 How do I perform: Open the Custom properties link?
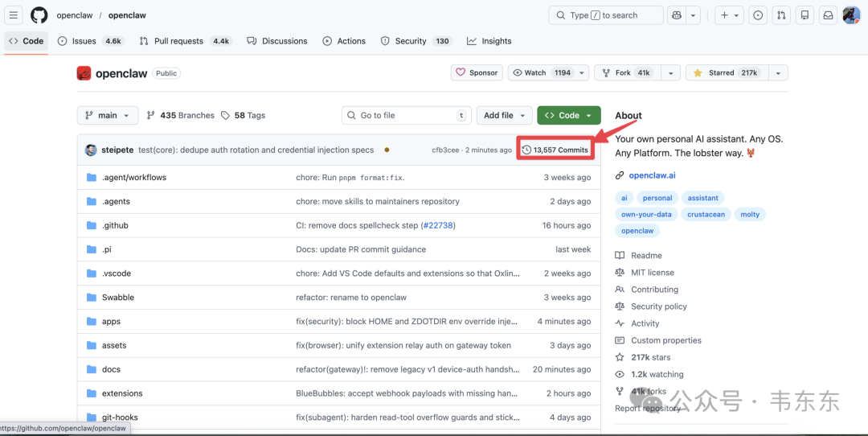pyautogui.click(x=658, y=340)
